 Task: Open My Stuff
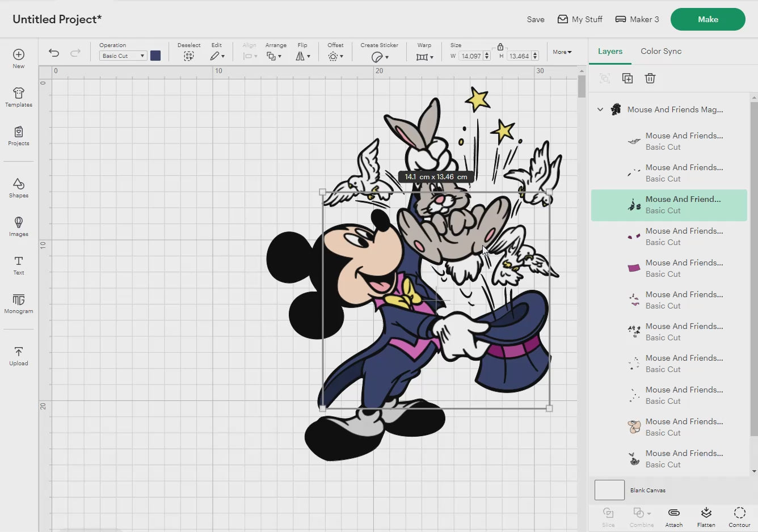click(x=580, y=19)
